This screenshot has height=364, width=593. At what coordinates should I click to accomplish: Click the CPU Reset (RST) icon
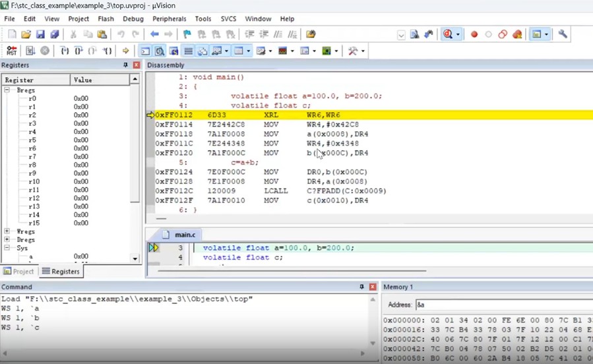[x=11, y=51]
